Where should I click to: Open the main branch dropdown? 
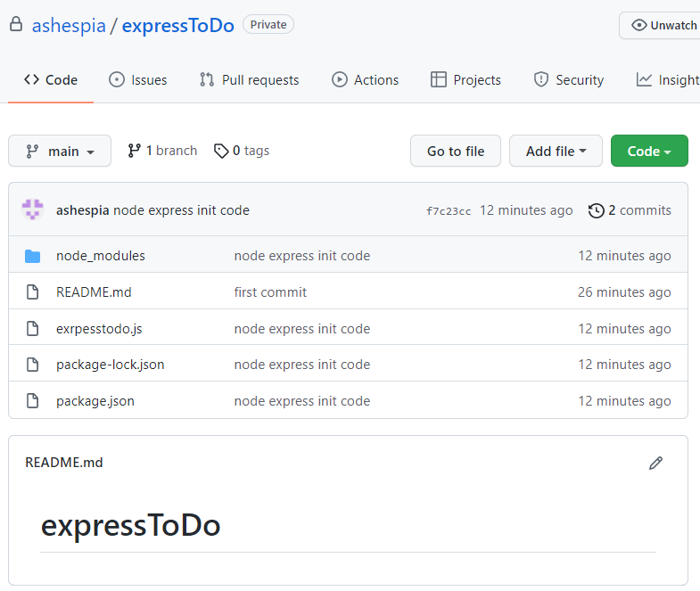coord(60,151)
